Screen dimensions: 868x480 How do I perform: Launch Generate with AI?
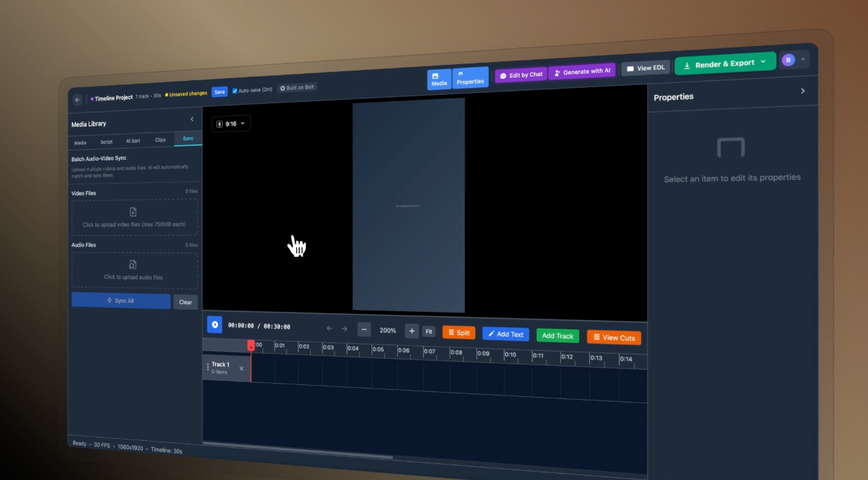tap(582, 71)
